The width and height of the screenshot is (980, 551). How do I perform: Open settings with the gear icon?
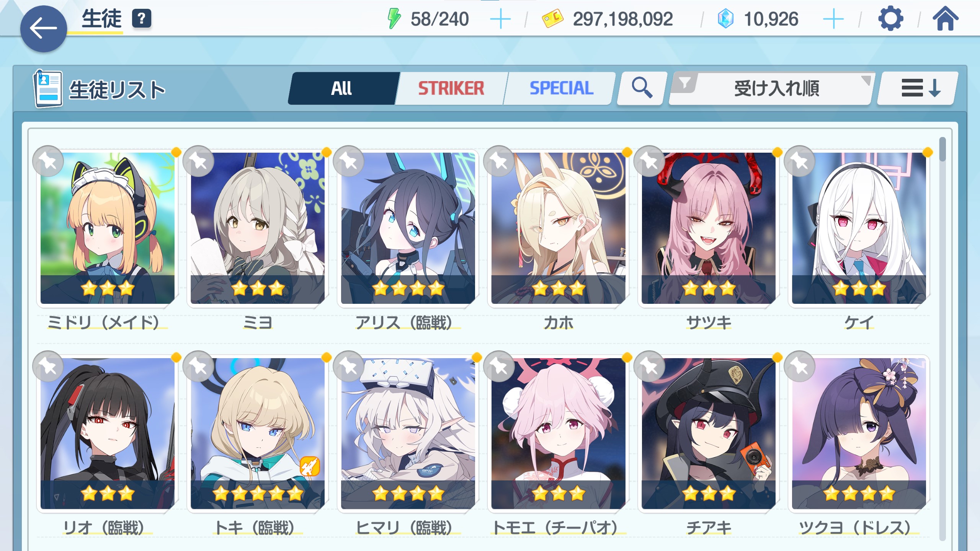tap(890, 19)
